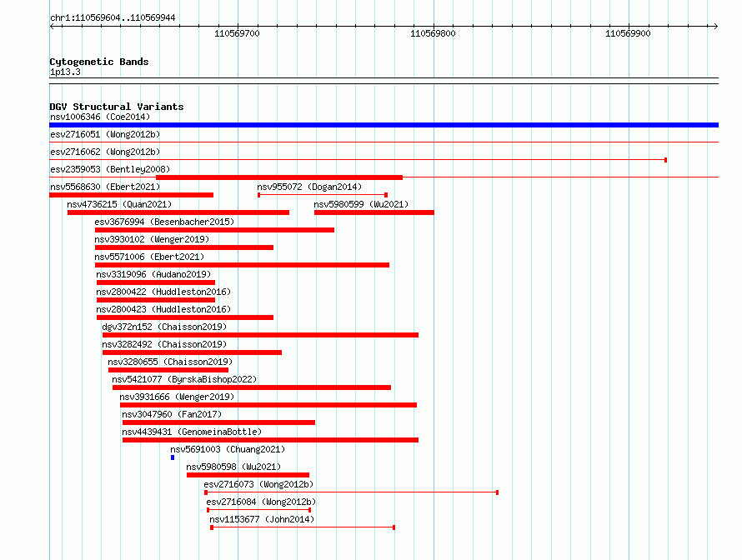Image resolution: width=742 pixels, height=560 pixels.
Task: Click the Cytogenetic Bands track title
Action: pos(99,62)
